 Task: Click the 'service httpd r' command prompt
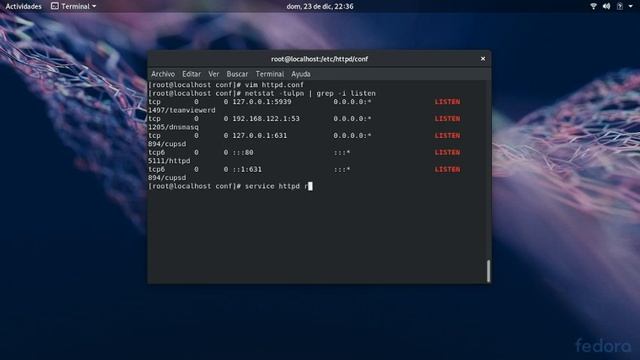pyautogui.click(x=230, y=186)
